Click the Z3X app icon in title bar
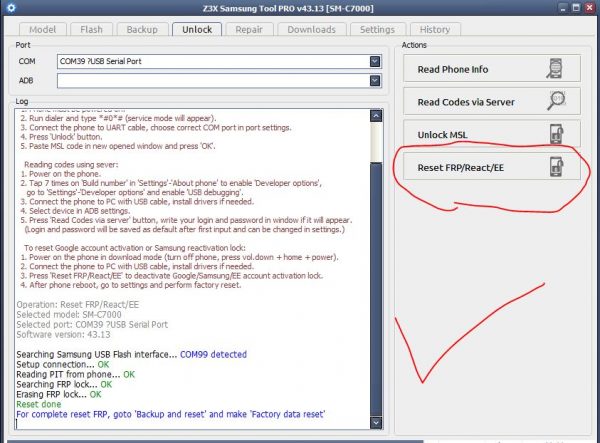The image size is (600, 443). [11, 8]
